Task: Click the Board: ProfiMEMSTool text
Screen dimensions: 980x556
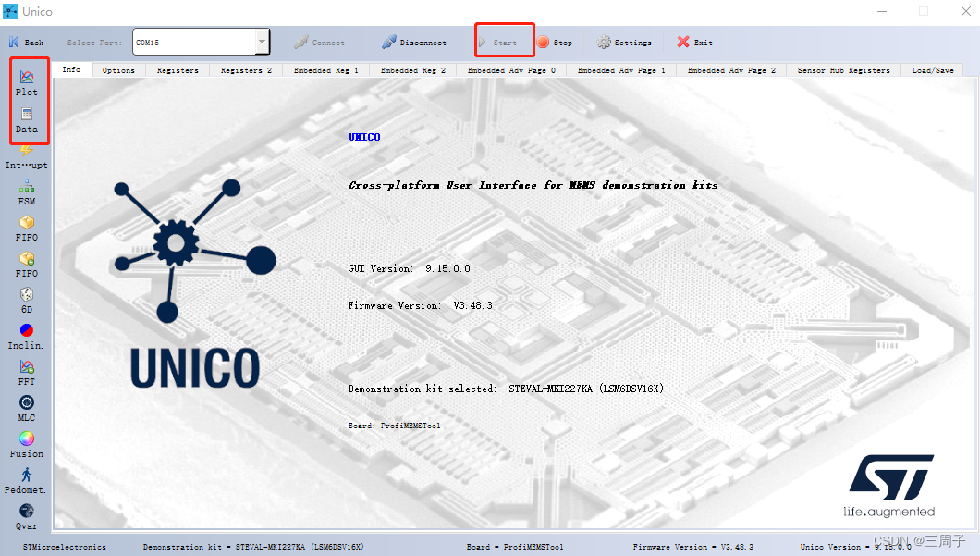Action: pyautogui.click(x=395, y=426)
